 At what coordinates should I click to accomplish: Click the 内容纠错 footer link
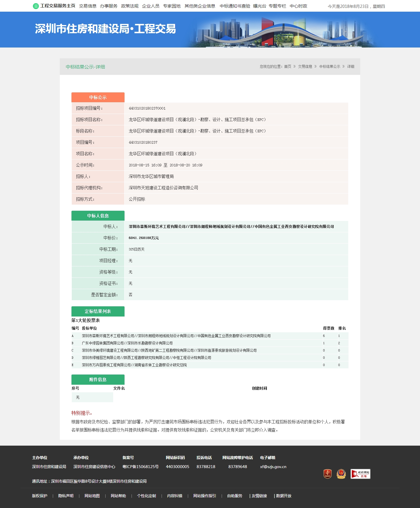click(x=175, y=496)
